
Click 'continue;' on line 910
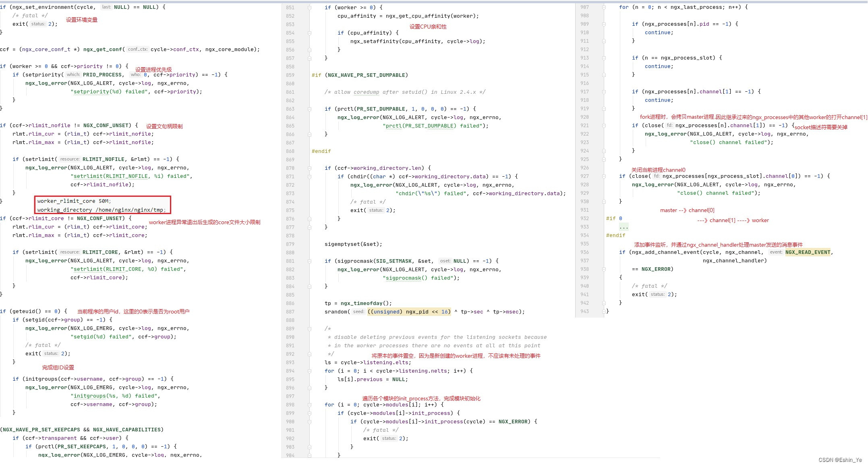(x=659, y=33)
